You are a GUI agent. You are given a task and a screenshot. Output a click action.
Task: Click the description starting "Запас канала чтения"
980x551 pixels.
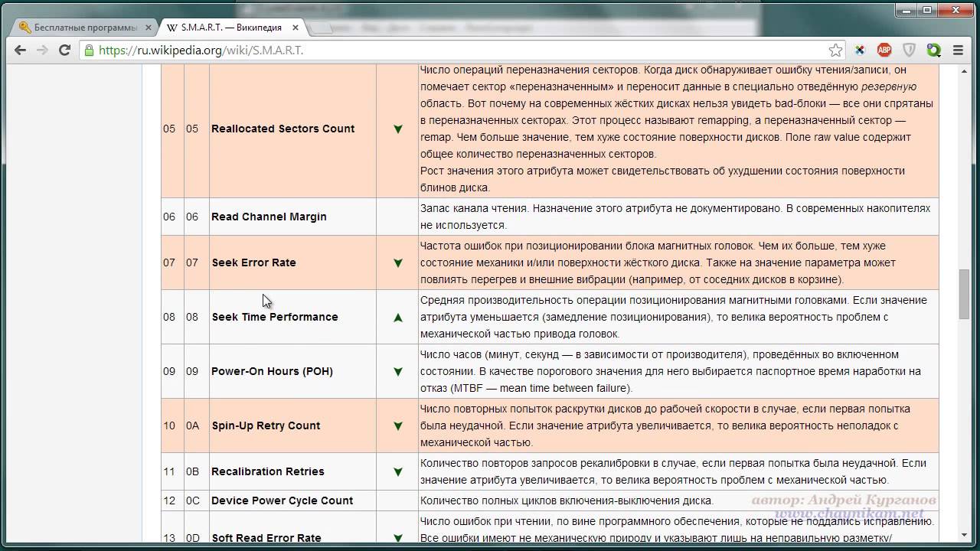675,217
